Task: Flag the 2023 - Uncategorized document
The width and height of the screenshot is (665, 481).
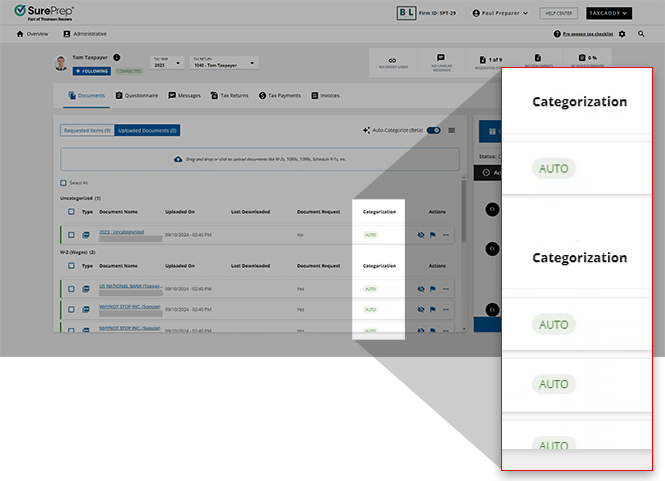Action: (x=433, y=235)
